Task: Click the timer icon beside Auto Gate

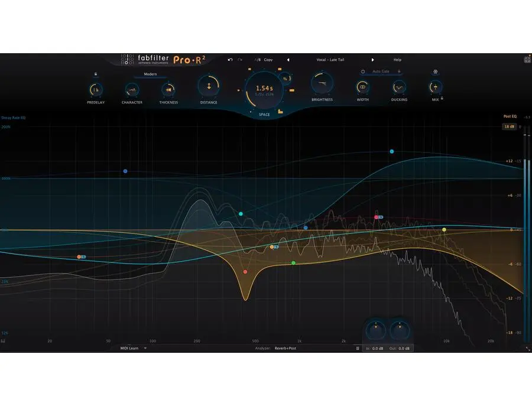Action: coord(363,72)
